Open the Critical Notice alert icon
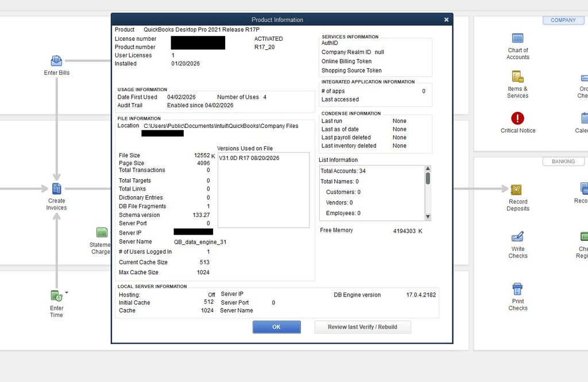 pyautogui.click(x=517, y=118)
